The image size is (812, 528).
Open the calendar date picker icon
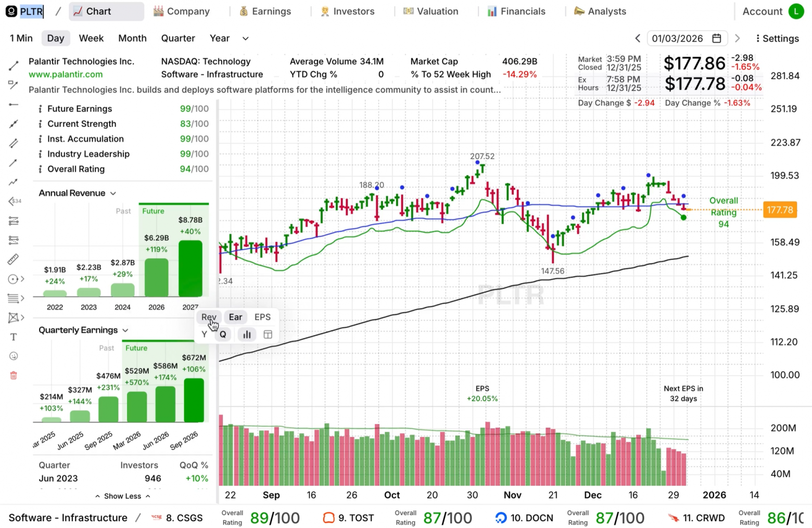(x=717, y=38)
